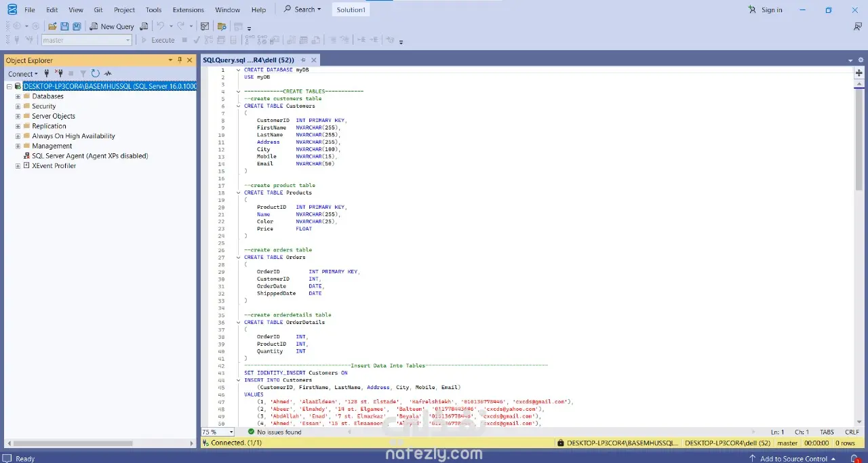Open the master database dropdown
The width and height of the screenshot is (868, 463).
point(127,41)
